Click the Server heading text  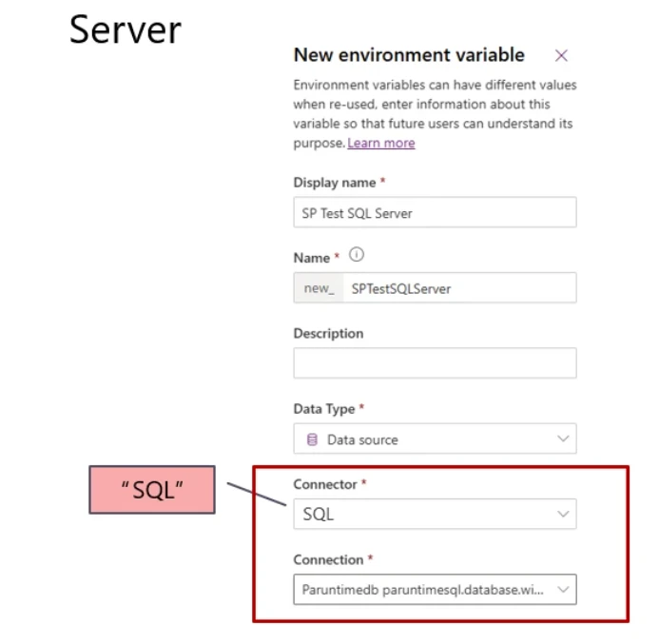pyautogui.click(x=126, y=30)
